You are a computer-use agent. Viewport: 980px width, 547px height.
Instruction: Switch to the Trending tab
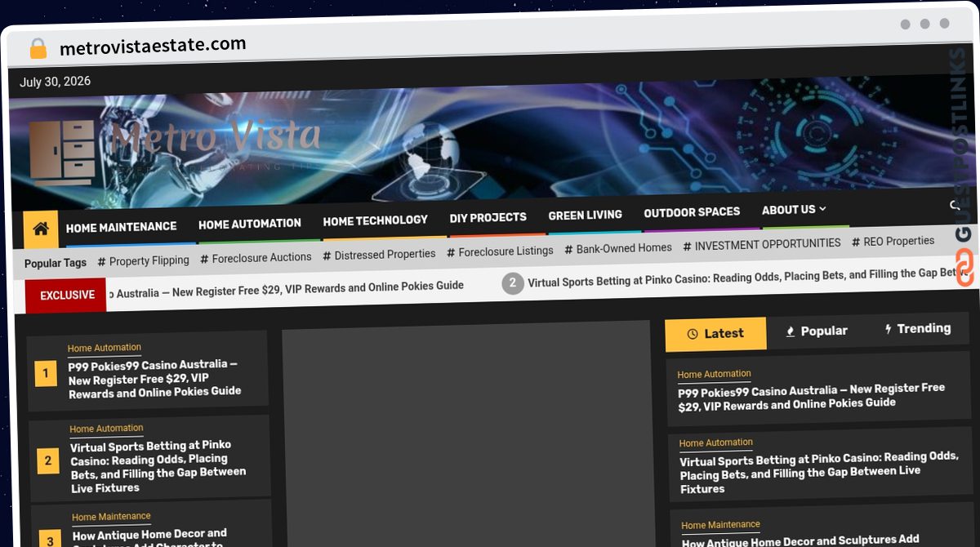pos(917,328)
